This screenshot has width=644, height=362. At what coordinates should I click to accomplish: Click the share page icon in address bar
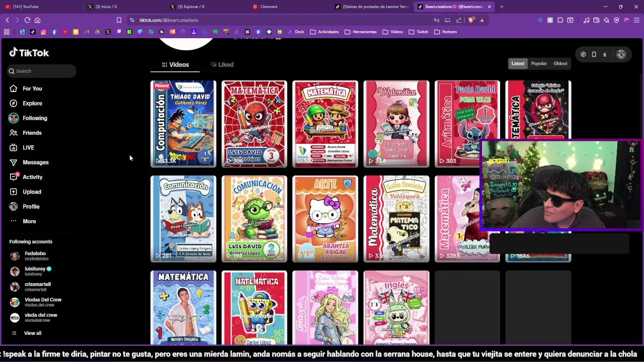(x=459, y=20)
